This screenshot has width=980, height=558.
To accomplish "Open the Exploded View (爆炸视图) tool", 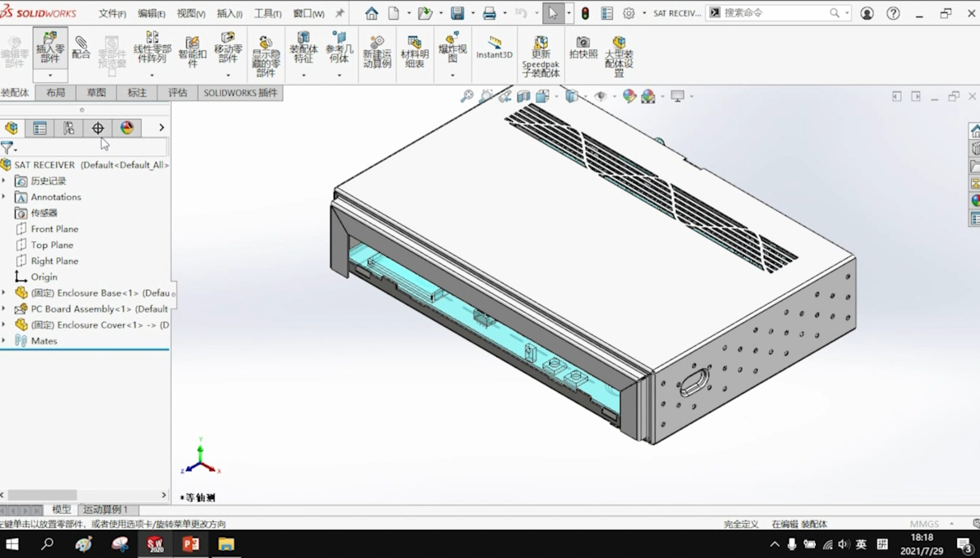I will (452, 47).
